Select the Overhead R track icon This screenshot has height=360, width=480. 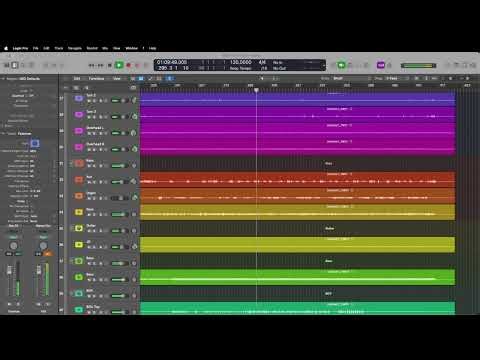pyautogui.click(x=79, y=147)
